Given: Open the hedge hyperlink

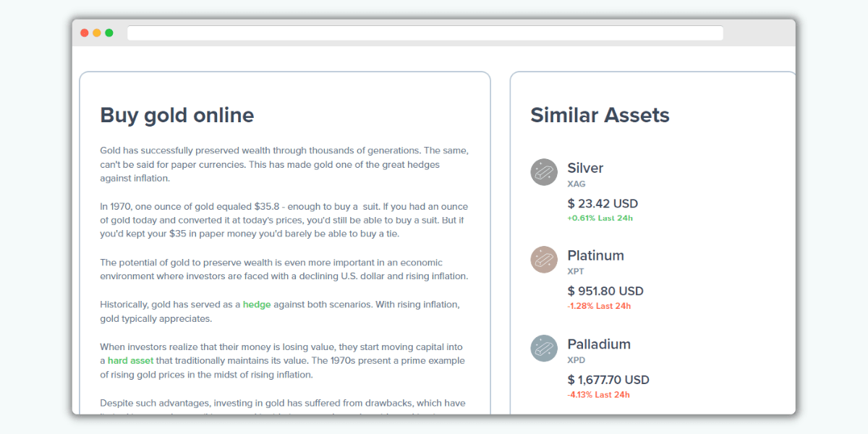Looking at the screenshot, I should click(257, 304).
